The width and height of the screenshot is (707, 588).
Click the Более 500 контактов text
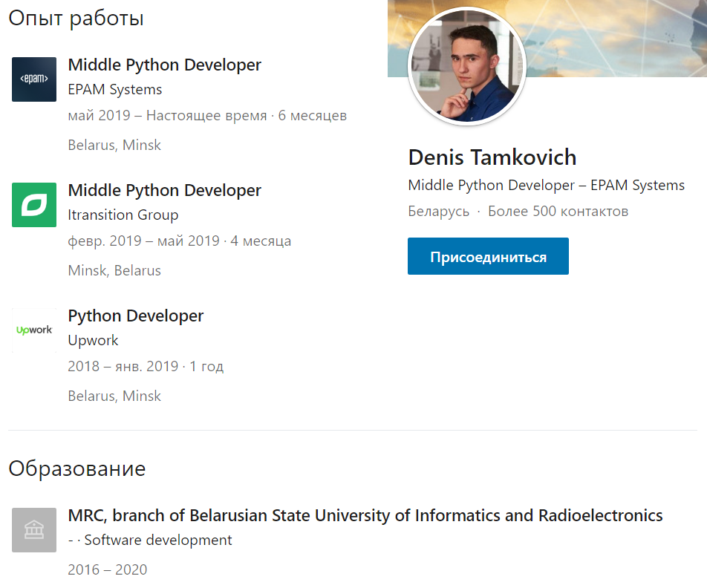pos(558,212)
